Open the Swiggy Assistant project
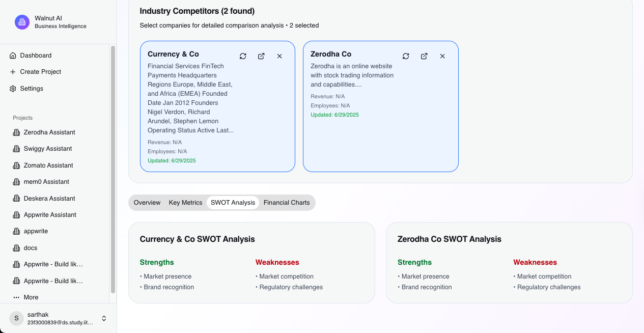644x333 pixels. tap(48, 149)
